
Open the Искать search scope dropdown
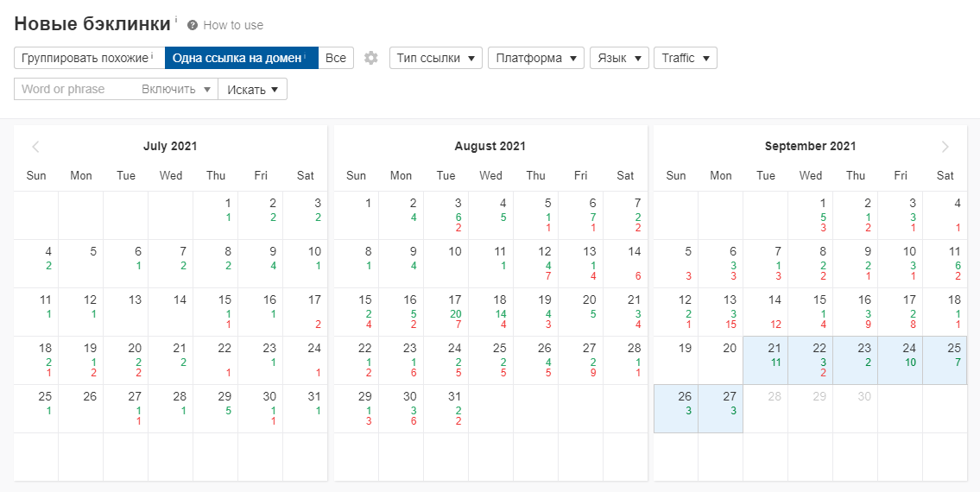click(x=252, y=89)
